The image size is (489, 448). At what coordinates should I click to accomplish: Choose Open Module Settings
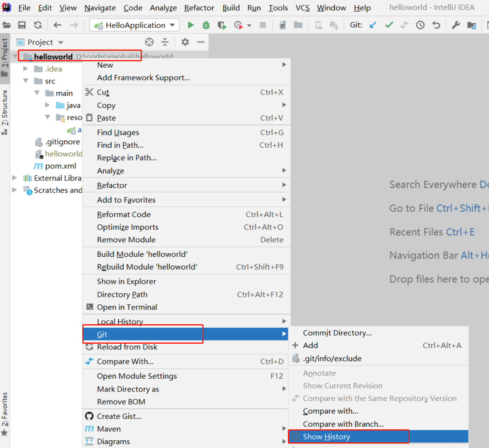click(186, 376)
